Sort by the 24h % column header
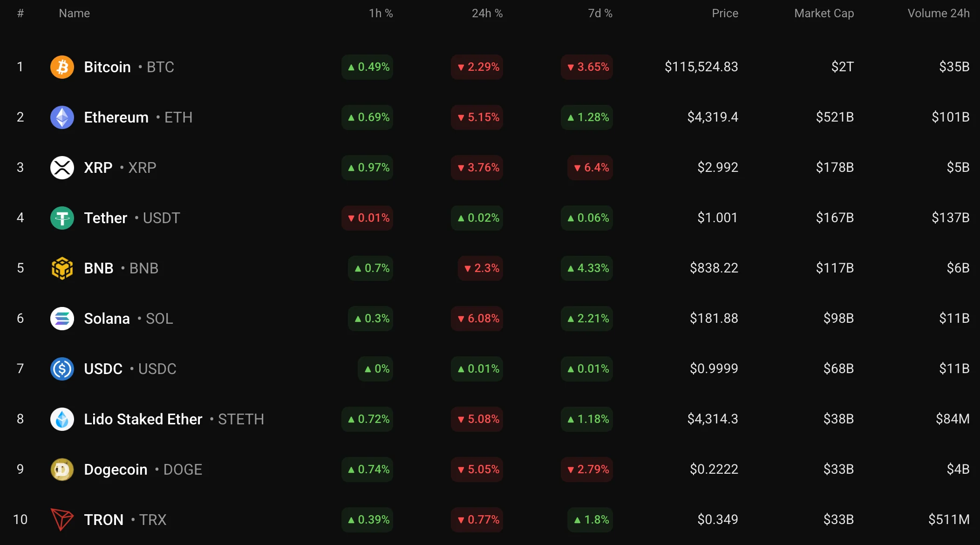Image resolution: width=980 pixels, height=545 pixels. point(487,14)
